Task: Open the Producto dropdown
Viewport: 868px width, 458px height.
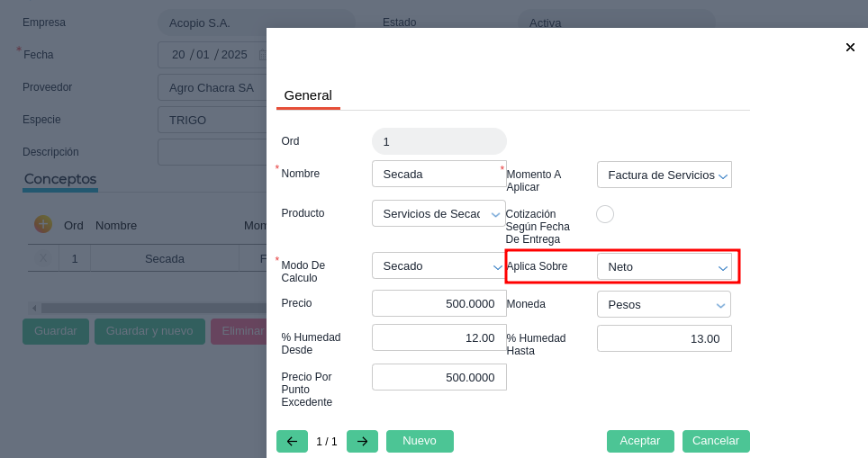Action: point(439,213)
